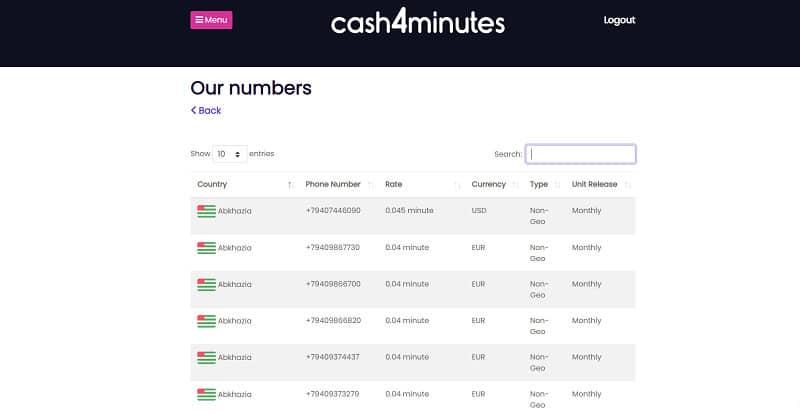
Task: Click the cash4minutes logo
Action: pyautogui.click(x=418, y=22)
